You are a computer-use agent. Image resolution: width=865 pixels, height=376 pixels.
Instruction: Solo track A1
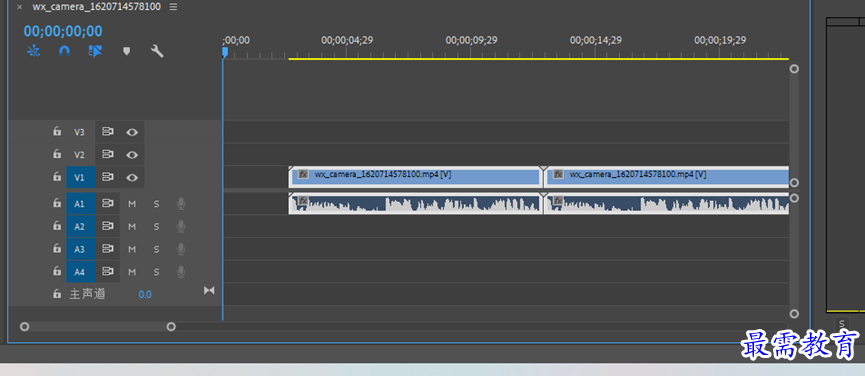tap(156, 204)
